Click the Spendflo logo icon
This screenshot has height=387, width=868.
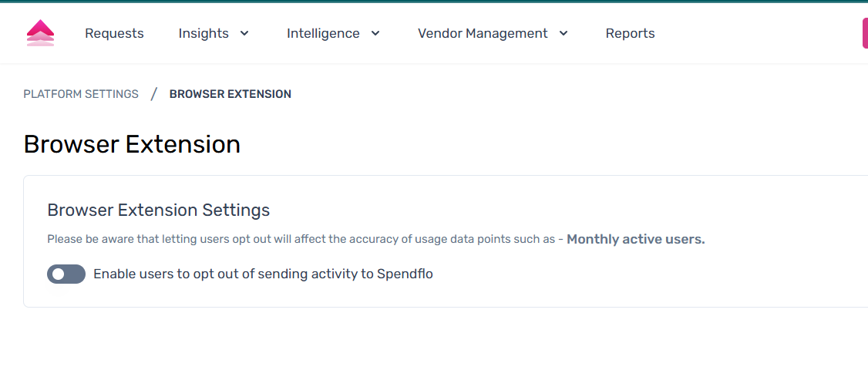point(40,33)
